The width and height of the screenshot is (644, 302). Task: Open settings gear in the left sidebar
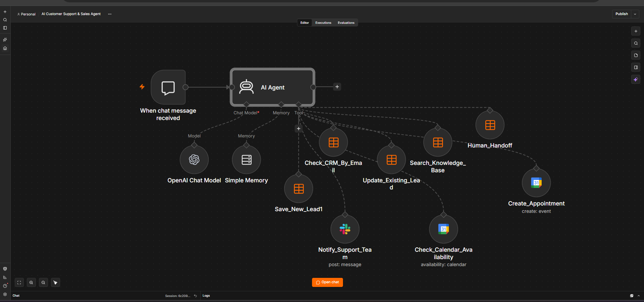coord(5,294)
